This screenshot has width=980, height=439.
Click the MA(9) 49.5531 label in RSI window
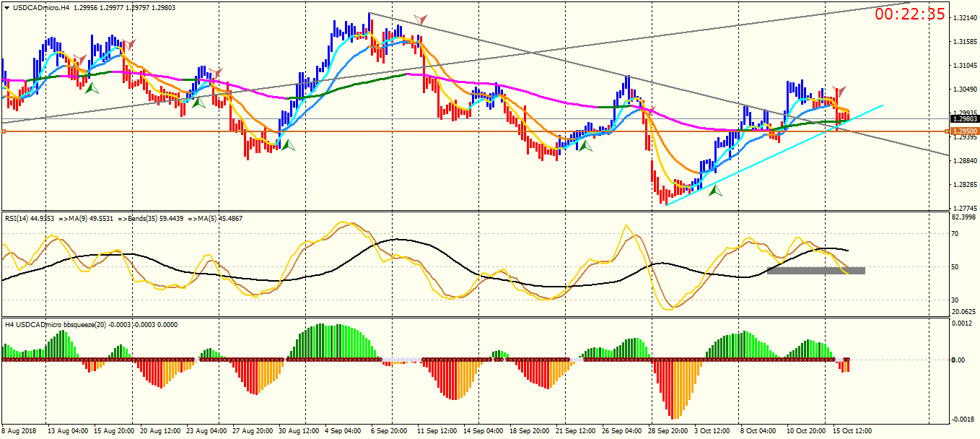coord(91,218)
